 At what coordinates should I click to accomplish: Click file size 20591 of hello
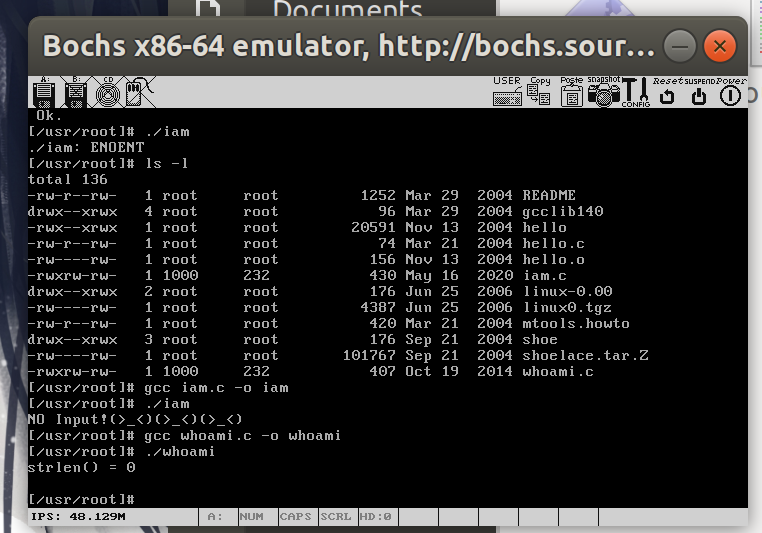[373, 227]
